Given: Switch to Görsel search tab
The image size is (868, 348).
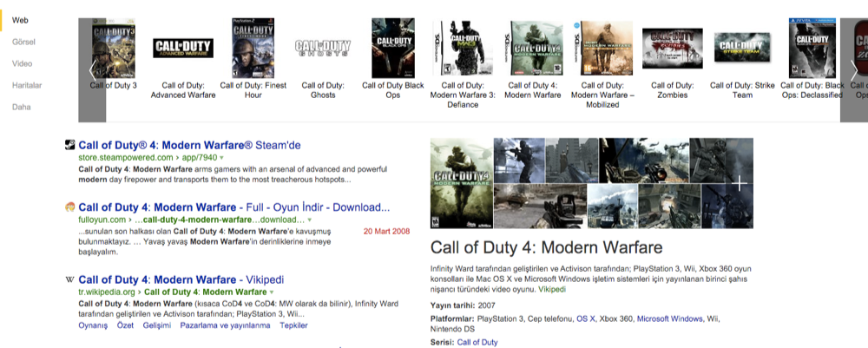Looking at the screenshot, I should coord(23,42).
